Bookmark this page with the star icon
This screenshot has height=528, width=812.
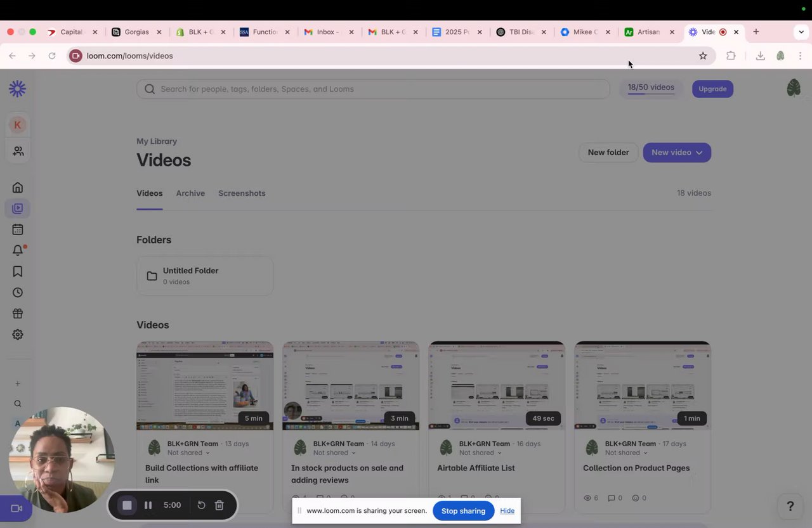click(x=703, y=56)
